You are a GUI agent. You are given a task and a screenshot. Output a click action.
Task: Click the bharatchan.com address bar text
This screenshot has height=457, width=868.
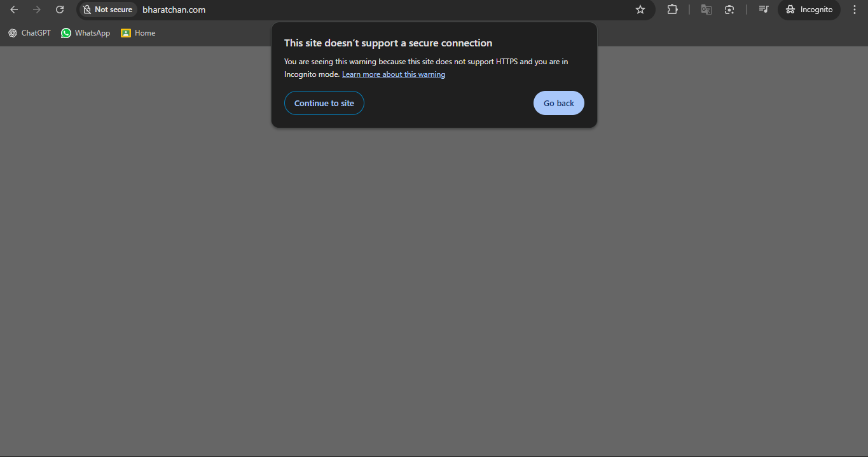(x=174, y=10)
